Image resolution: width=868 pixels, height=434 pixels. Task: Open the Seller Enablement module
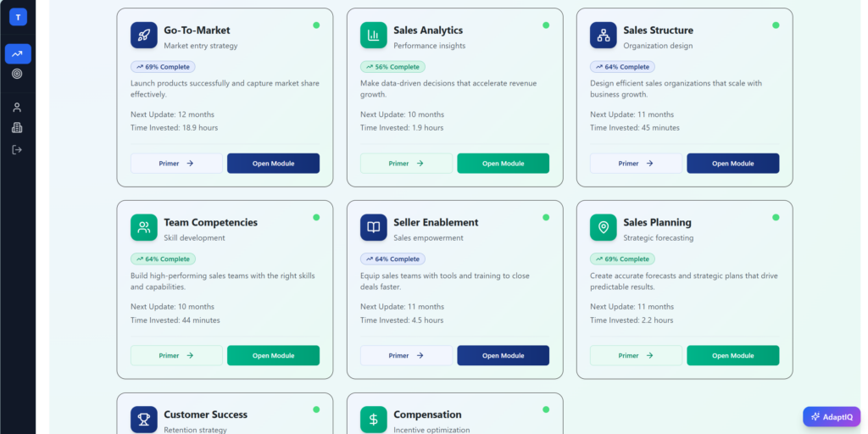click(504, 355)
